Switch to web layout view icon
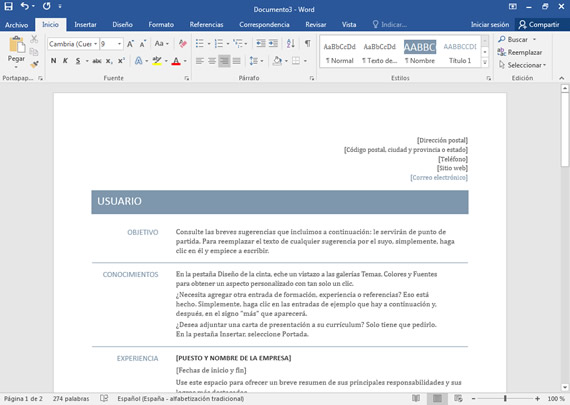 point(458,398)
